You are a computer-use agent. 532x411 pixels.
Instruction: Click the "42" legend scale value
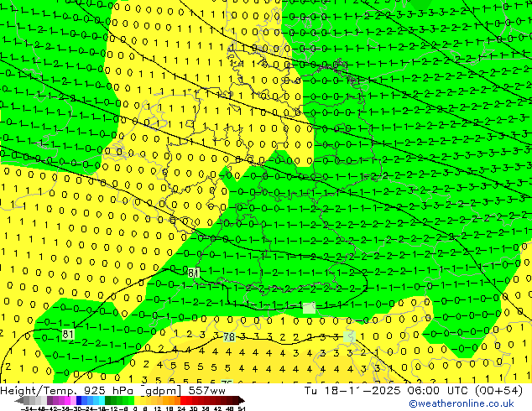point(218,409)
